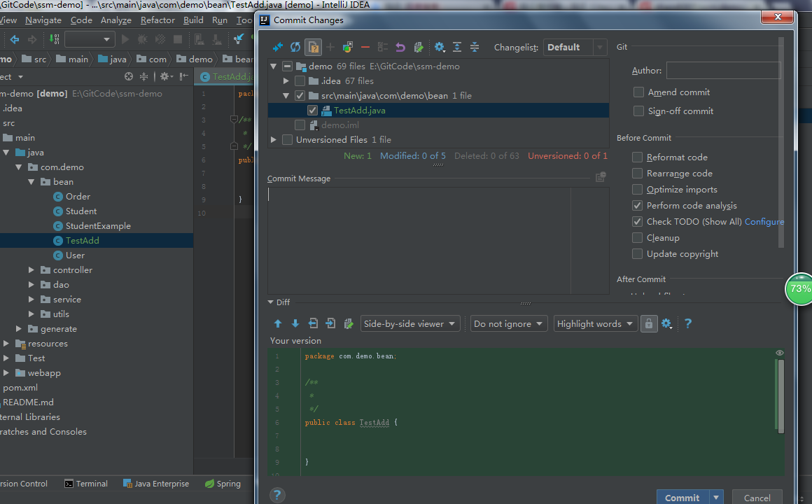The image size is (812, 504).
Task: Click the red Delete icon in commit toolbar
Action: (365, 47)
